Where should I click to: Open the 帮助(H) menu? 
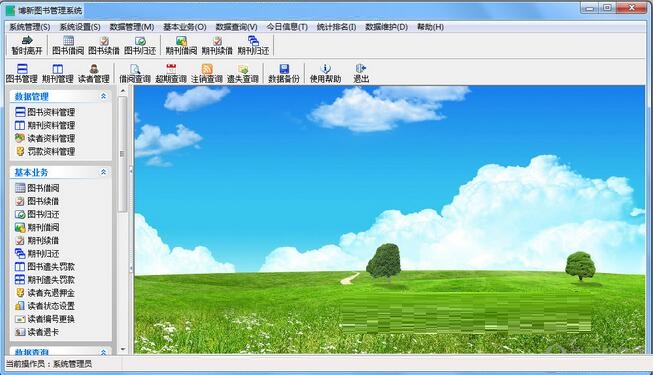pyautogui.click(x=430, y=27)
